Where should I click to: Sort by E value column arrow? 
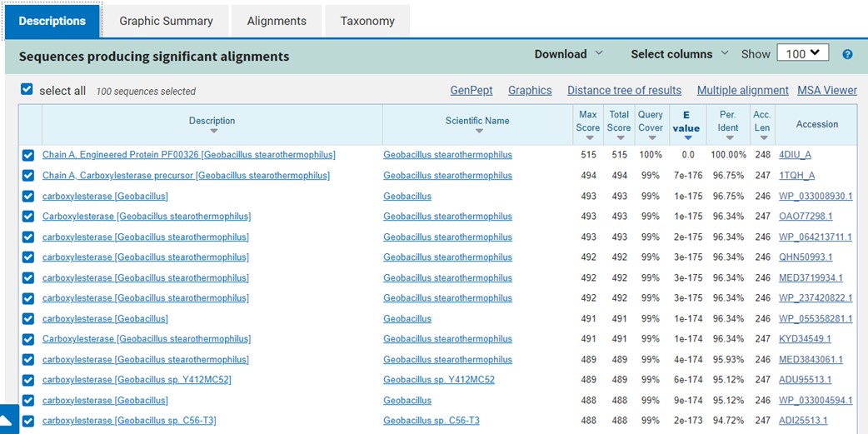[687, 137]
